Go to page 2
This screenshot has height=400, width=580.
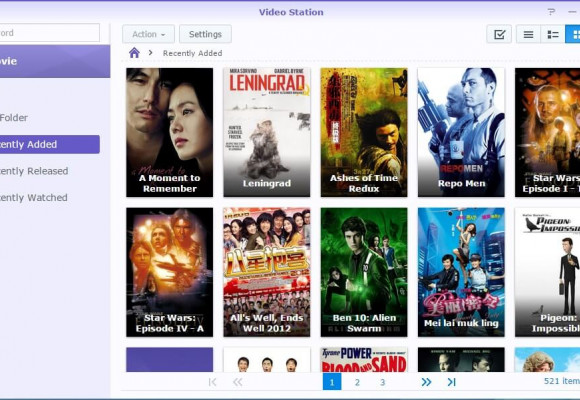(357, 382)
